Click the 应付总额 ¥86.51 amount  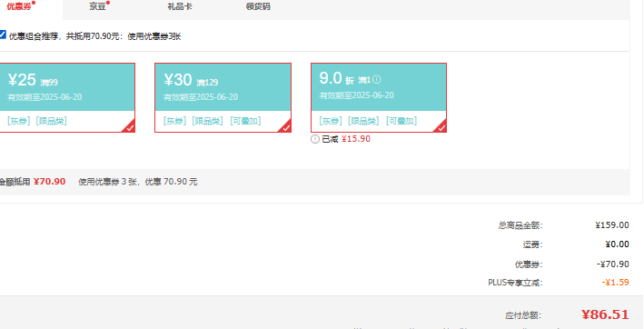pos(605,314)
